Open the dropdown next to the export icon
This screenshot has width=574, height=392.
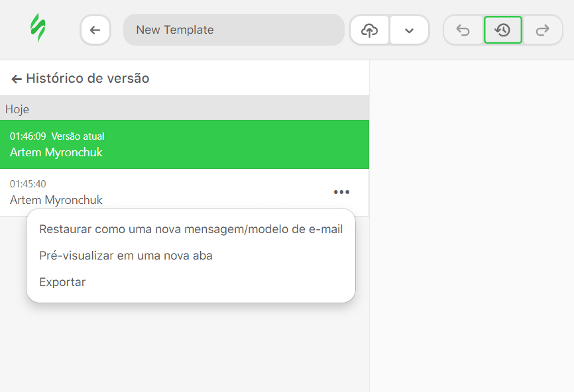click(x=409, y=30)
